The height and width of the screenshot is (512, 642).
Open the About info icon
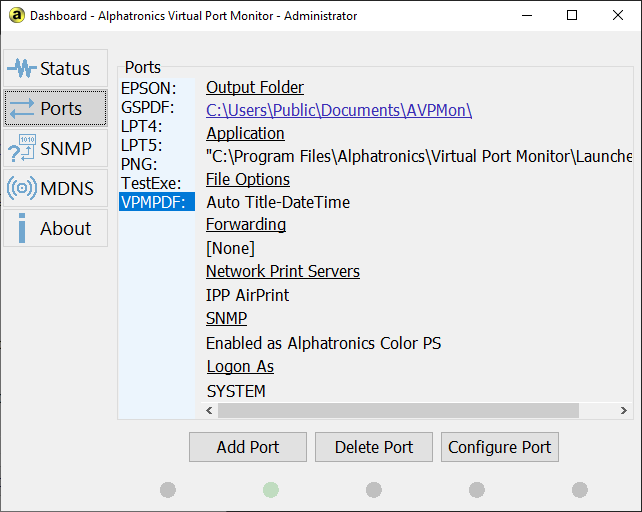coord(22,228)
